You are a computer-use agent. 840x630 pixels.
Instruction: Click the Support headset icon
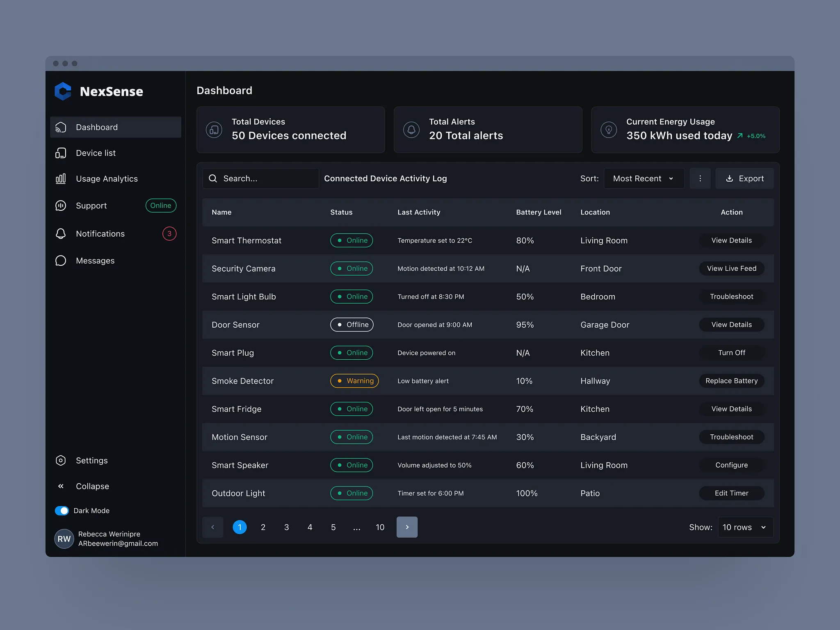[61, 205]
